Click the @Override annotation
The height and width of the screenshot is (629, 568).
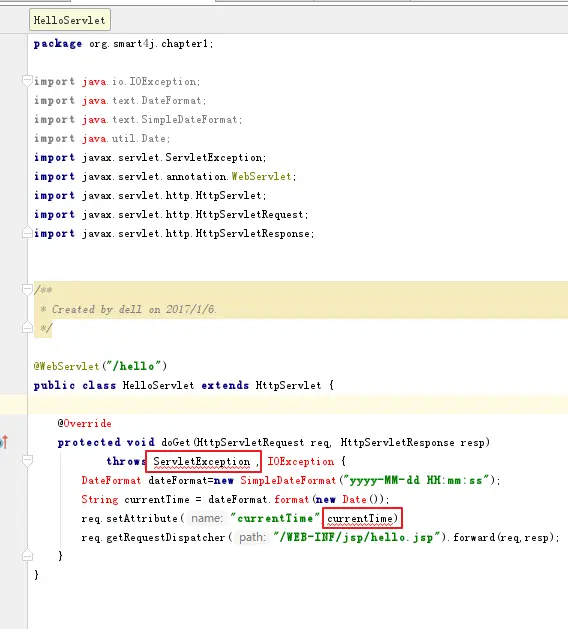click(x=85, y=423)
